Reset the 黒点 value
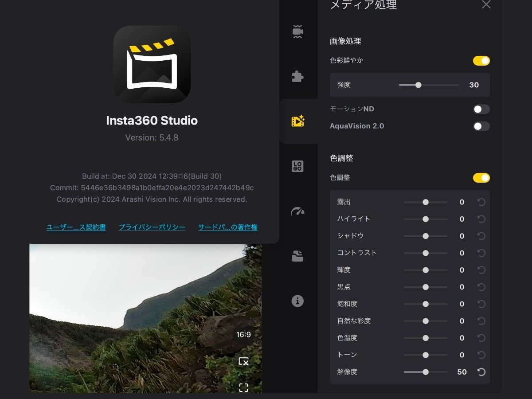This screenshot has width=532, height=399. tap(481, 287)
